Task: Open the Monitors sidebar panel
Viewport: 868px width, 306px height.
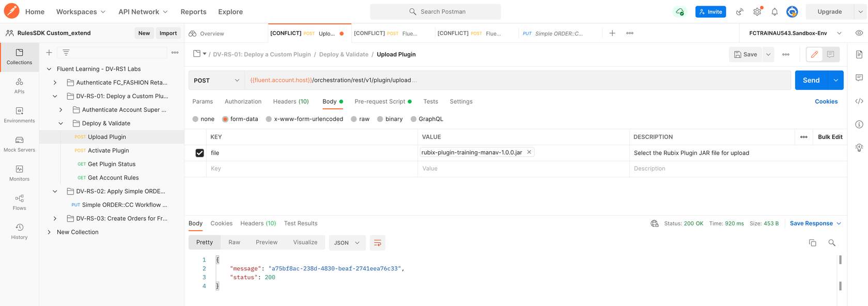Action: (x=19, y=173)
